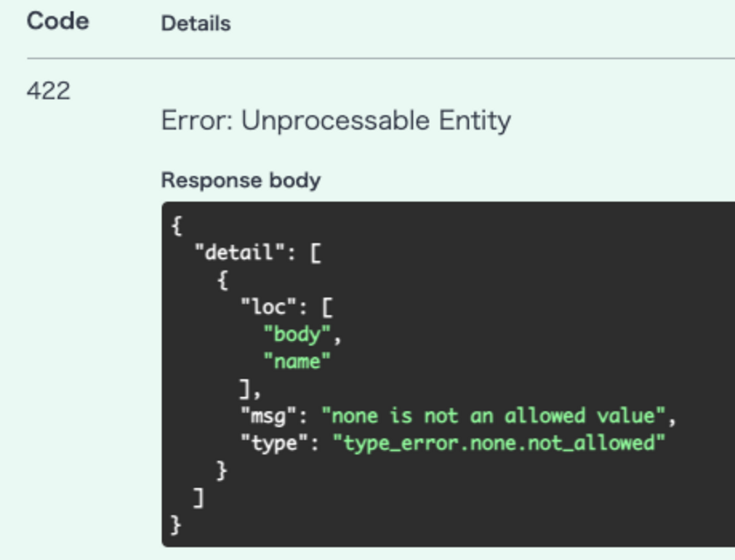Select the green "body" string value
The width and height of the screenshot is (735, 560).
[x=297, y=334]
